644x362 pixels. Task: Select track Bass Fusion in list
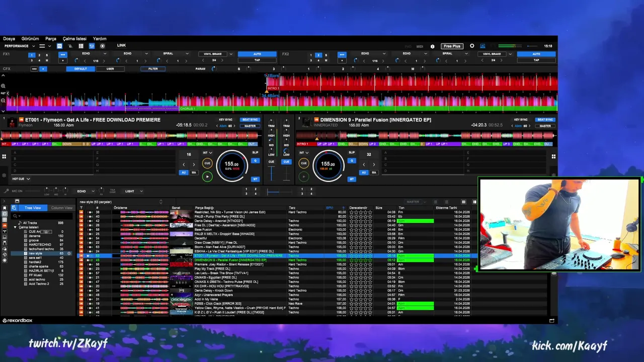[203, 229]
